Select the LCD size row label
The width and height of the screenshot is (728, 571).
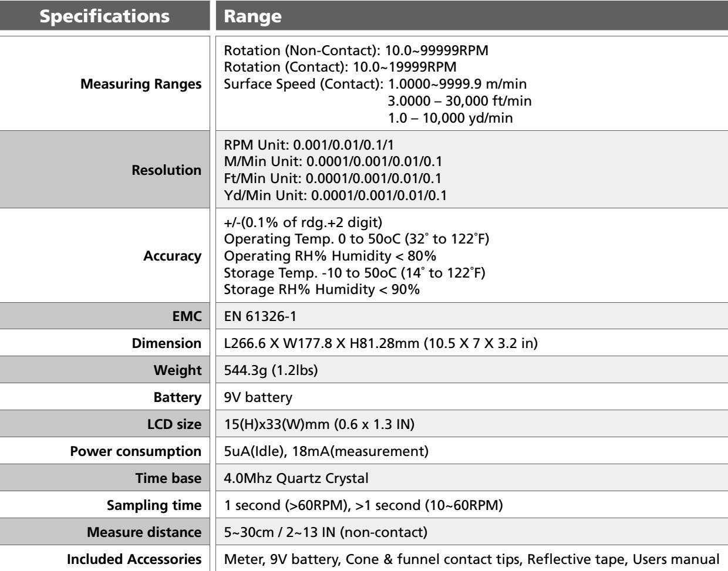(176, 424)
